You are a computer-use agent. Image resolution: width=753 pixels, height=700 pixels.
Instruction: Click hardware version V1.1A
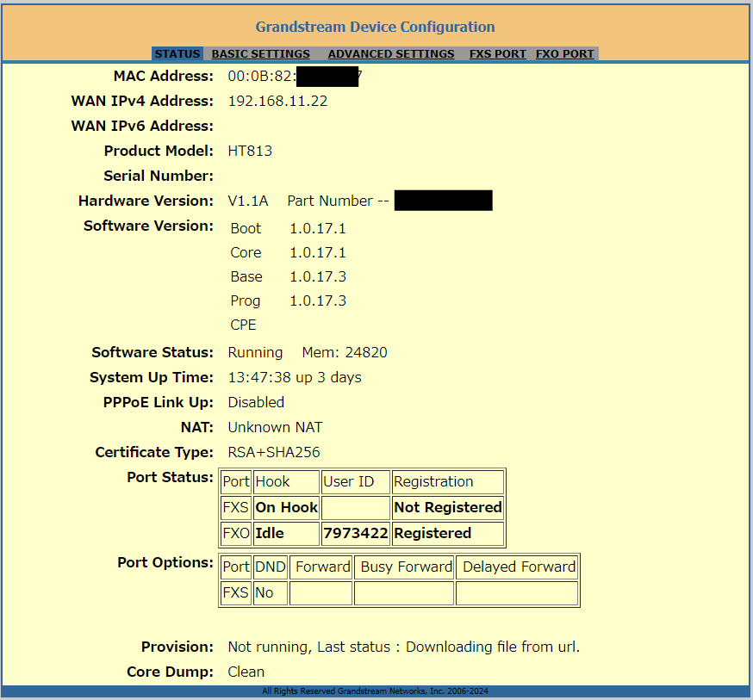coord(248,201)
